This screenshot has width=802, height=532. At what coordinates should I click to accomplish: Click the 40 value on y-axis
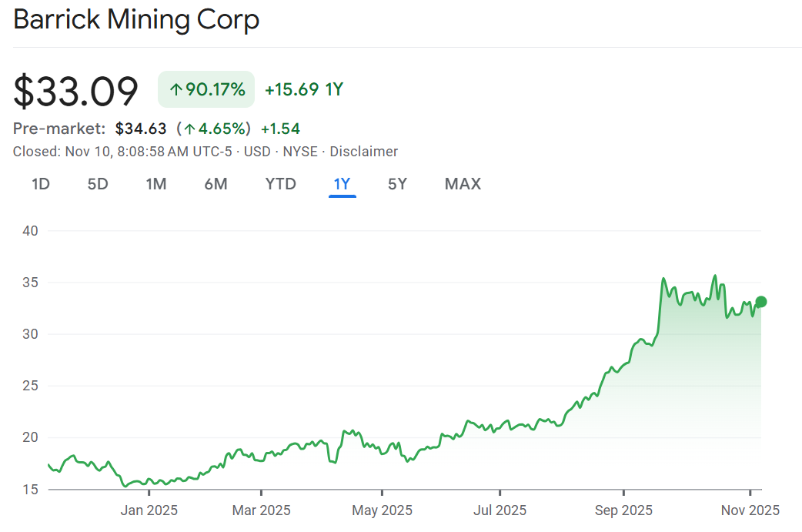[31, 231]
